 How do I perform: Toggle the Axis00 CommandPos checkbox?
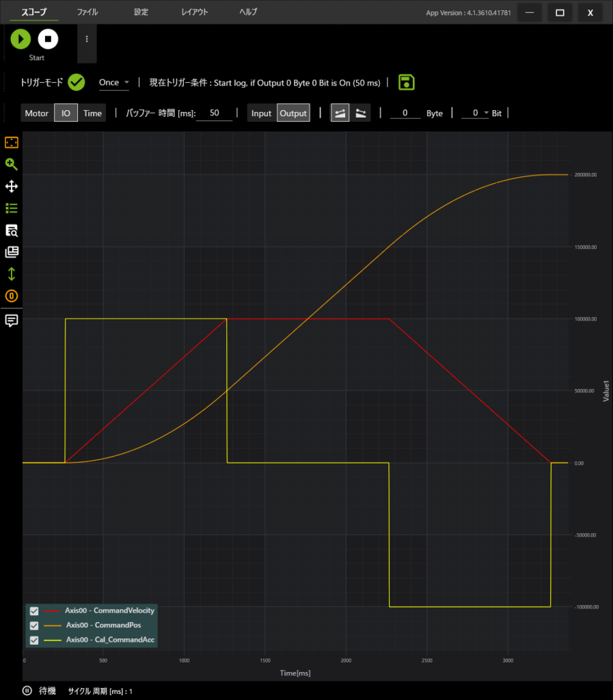[x=34, y=625]
